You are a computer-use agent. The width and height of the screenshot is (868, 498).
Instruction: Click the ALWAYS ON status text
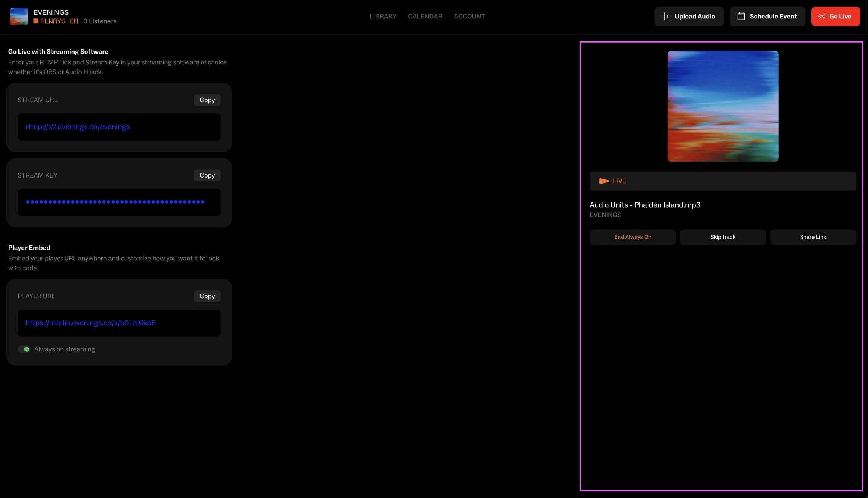click(x=59, y=21)
